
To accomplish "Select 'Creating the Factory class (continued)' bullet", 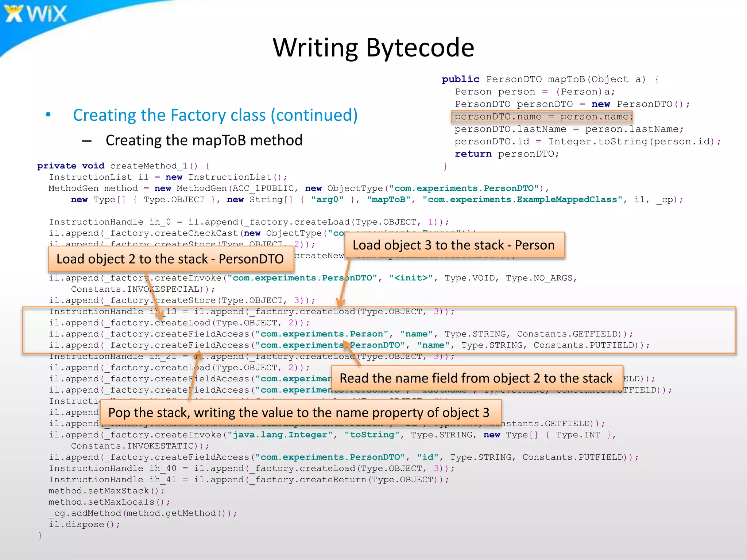I will point(215,115).
